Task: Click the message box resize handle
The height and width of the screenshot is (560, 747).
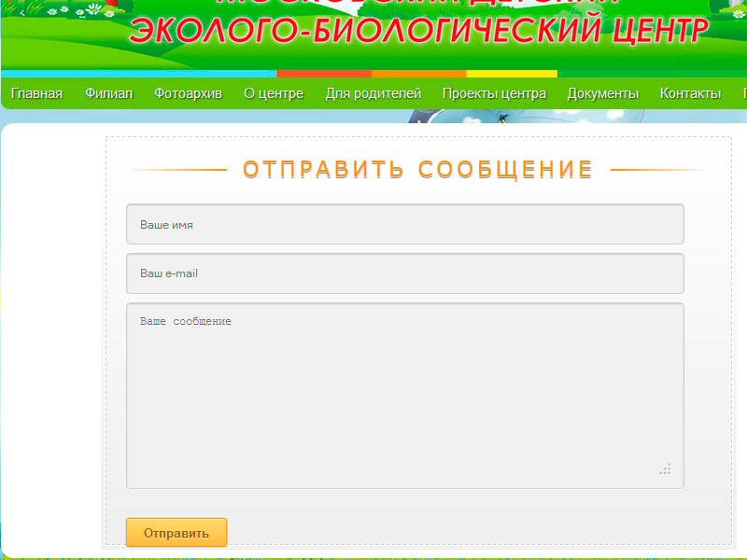Action: click(x=665, y=469)
